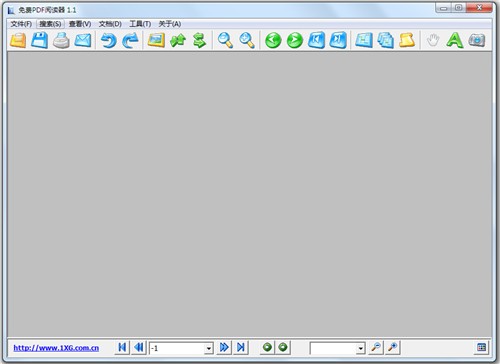Image resolution: width=500 pixels, height=364 pixels.
Task: Select the green A text tool
Action: point(455,40)
